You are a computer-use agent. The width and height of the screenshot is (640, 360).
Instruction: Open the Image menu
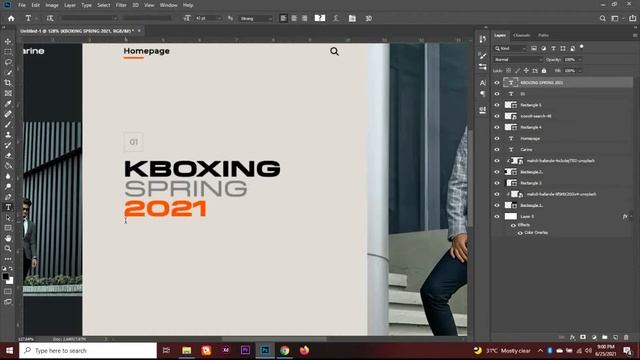pyautogui.click(x=52, y=5)
